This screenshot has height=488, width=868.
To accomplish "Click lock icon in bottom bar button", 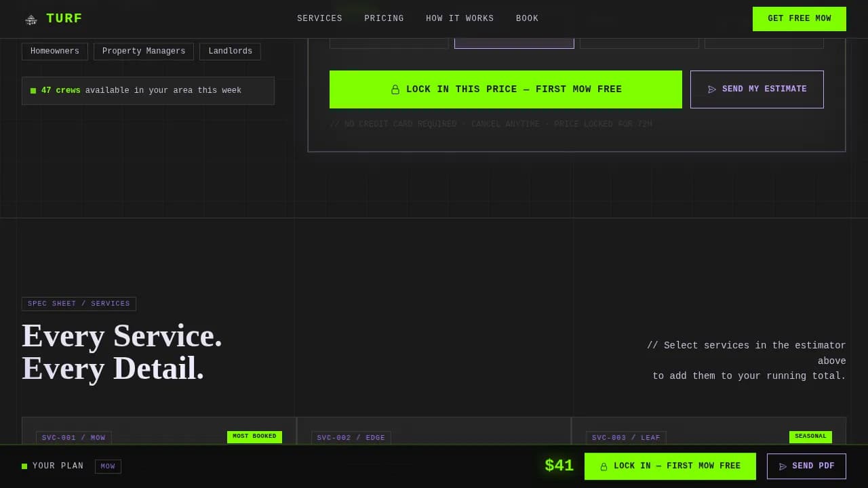I will point(604,466).
